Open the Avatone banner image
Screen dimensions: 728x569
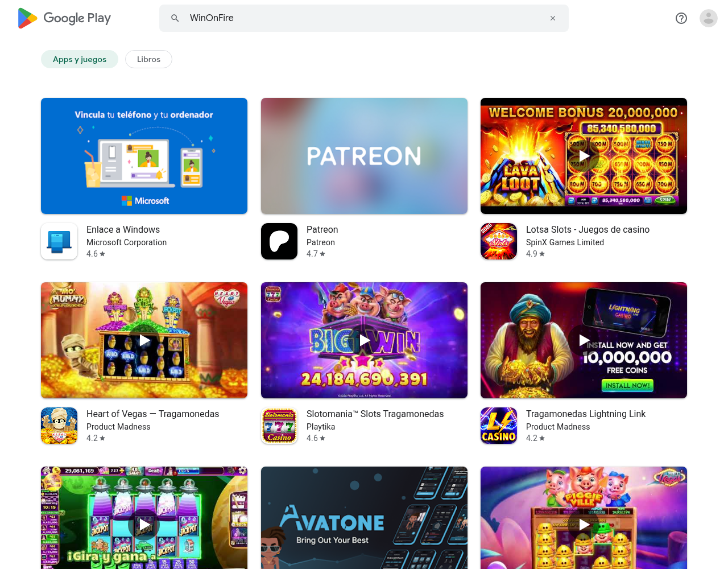[x=364, y=518]
